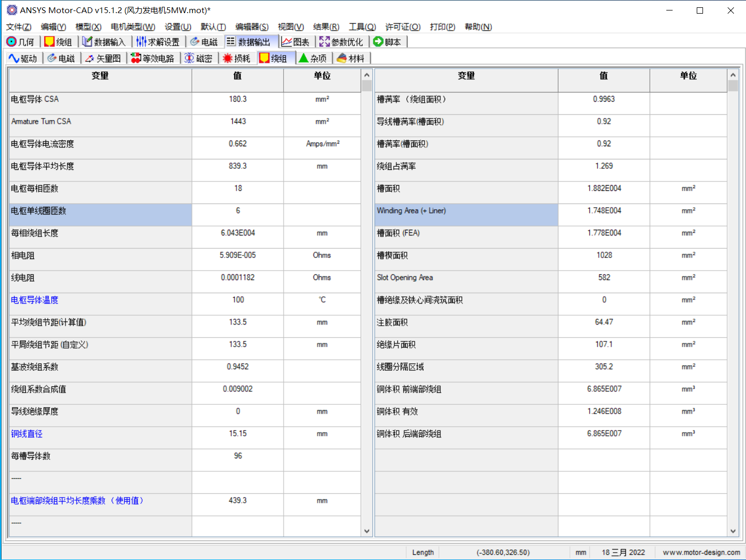Open the 打印(P) menu

[442, 27]
